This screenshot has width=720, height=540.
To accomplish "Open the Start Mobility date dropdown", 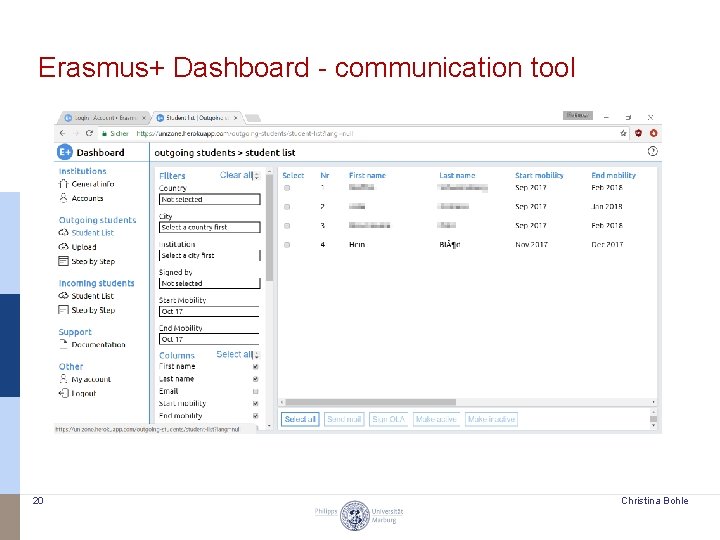I will click(209, 311).
